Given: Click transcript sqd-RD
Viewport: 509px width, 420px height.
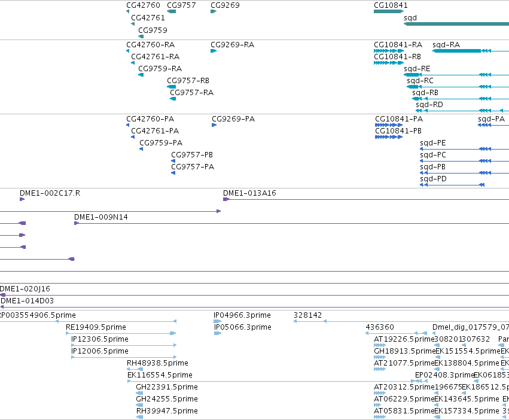Looking at the screenshot, I should (x=429, y=105).
